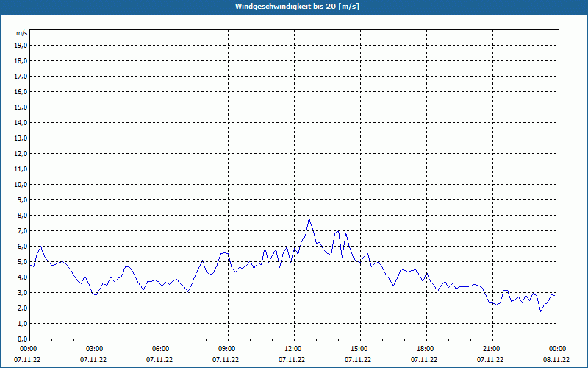Select the y-axis value '10,0'
Viewport: 588px width, 368px height.
click(x=21, y=185)
